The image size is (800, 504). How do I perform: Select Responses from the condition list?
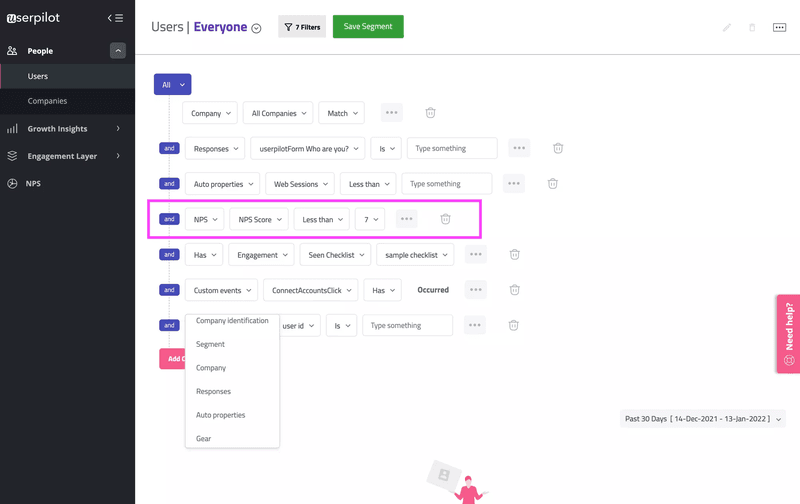pyautogui.click(x=213, y=391)
